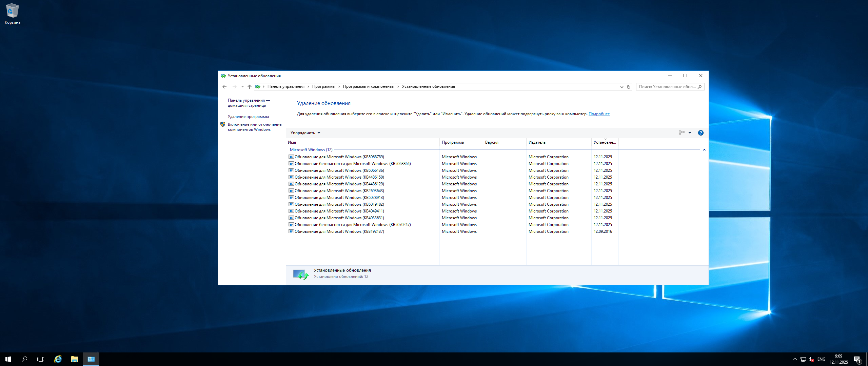Open address bar history dropdown
The width and height of the screenshot is (868, 366).
click(x=622, y=87)
